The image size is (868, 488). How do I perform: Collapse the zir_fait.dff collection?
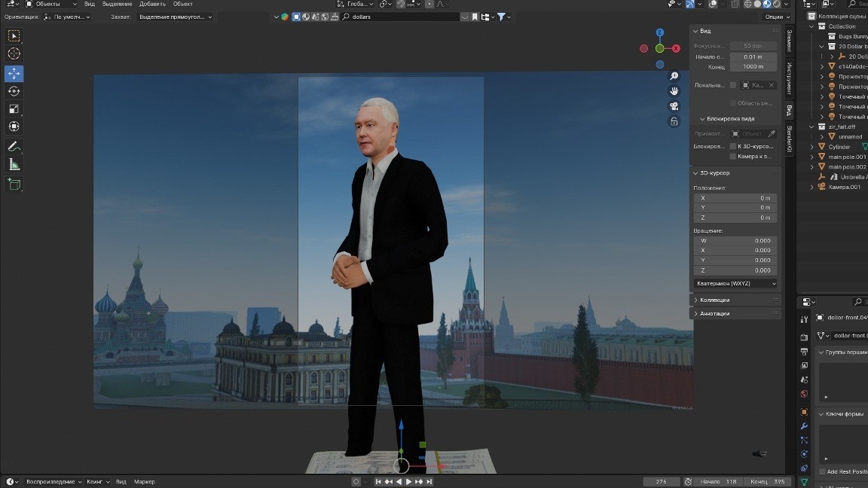[812, 127]
